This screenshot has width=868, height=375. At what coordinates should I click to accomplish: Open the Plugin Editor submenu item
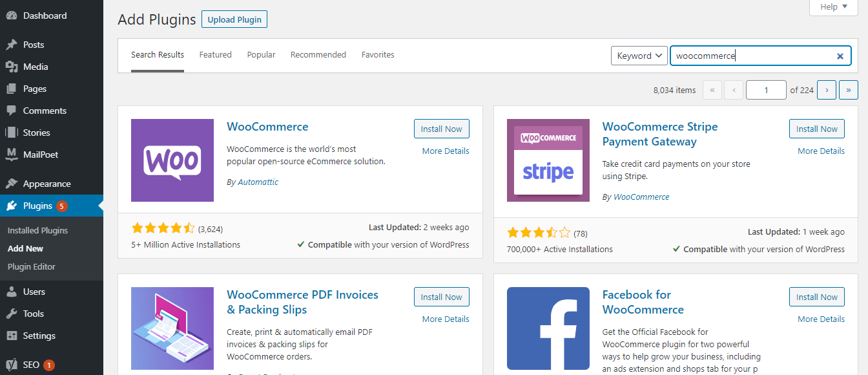[x=32, y=266]
